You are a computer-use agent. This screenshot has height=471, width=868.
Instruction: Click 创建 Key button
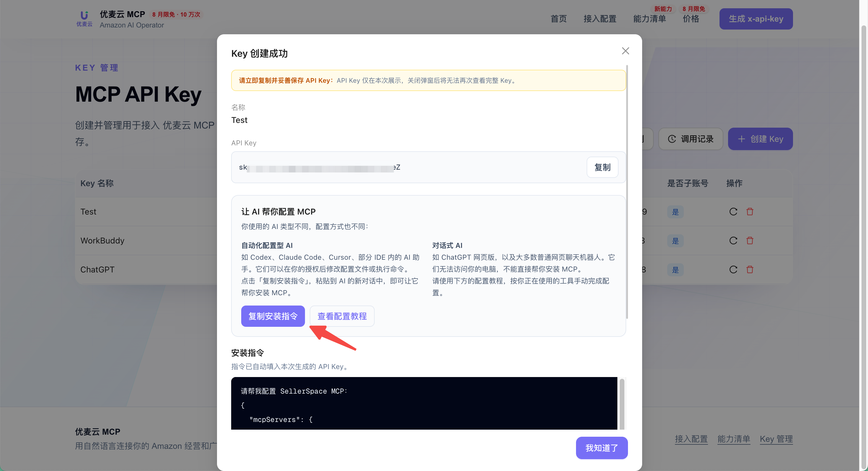(x=761, y=139)
